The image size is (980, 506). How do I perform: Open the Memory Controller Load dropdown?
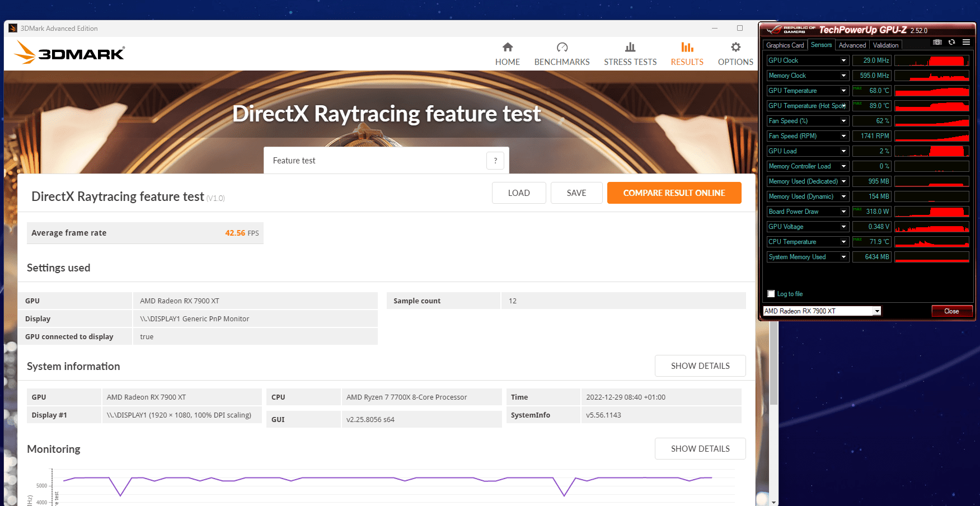coord(843,166)
